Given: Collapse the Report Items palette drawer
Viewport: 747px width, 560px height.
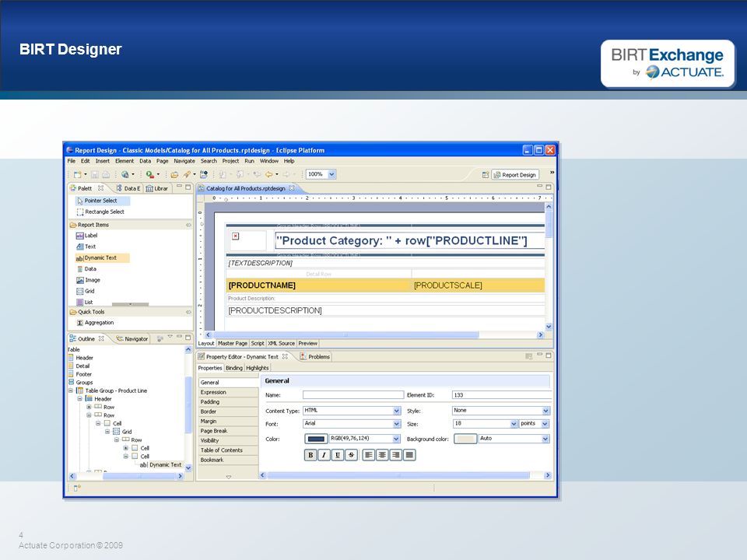Looking at the screenshot, I should (188, 225).
